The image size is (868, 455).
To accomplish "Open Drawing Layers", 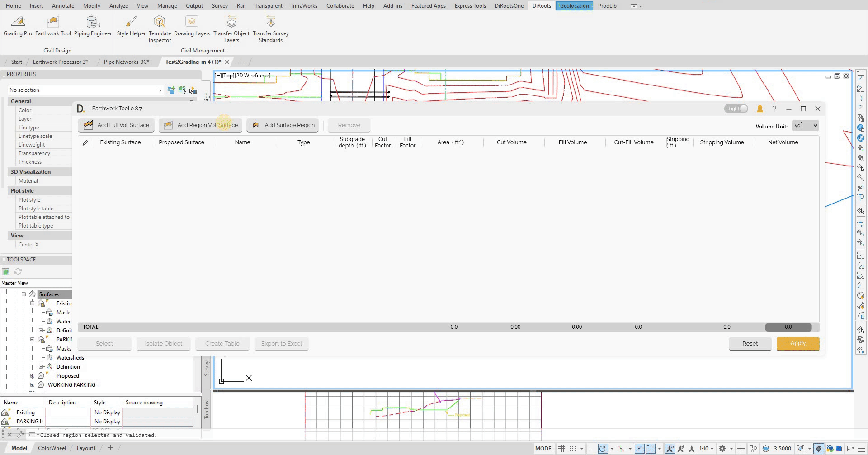I will pyautogui.click(x=192, y=27).
